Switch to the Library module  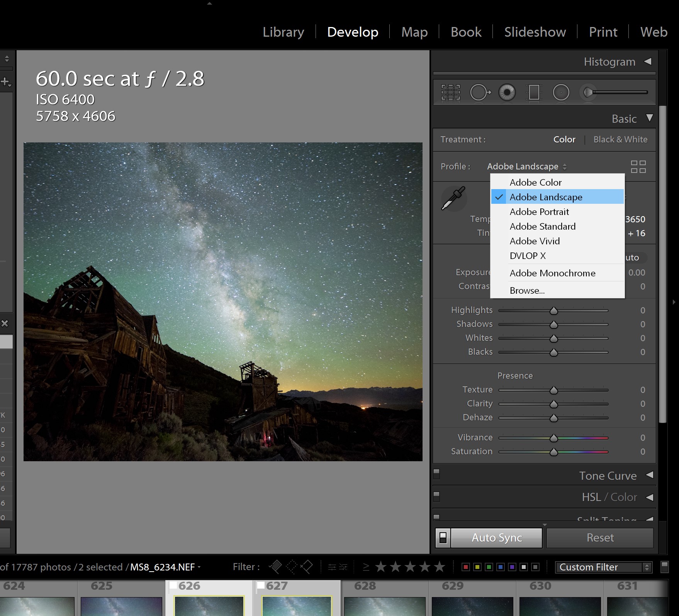[x=283, y=32]
